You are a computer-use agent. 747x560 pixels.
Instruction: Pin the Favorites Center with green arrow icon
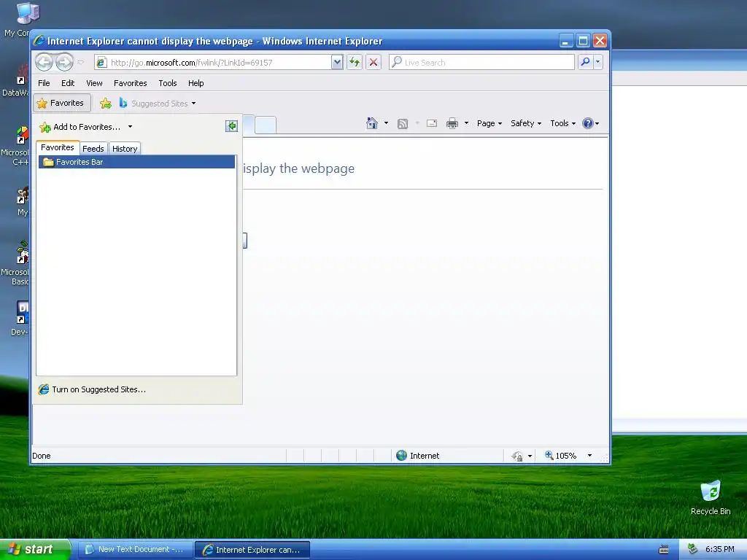pyautogui.click(x=231, y=125)
